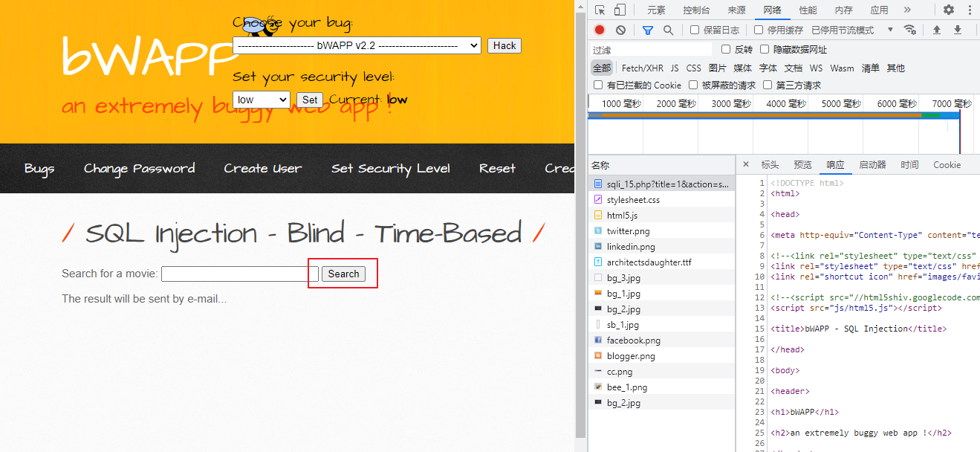Enable the disable cache checkbox (停用缓存)
The width and height of the screenshot is (980, 452).
[759, 30]
